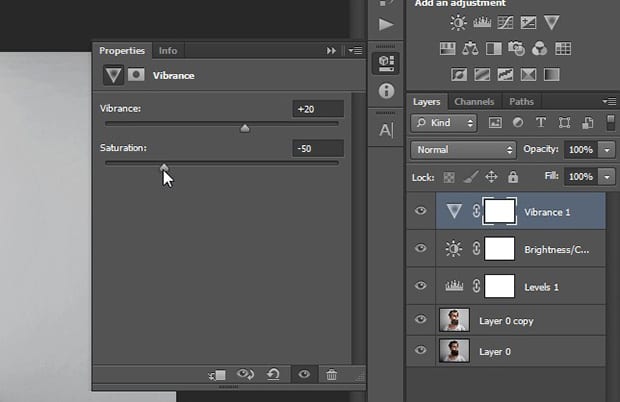620x402 pixels.
Task: Toggle visibility of Layer 0 copy
Action: pos(421,319)
